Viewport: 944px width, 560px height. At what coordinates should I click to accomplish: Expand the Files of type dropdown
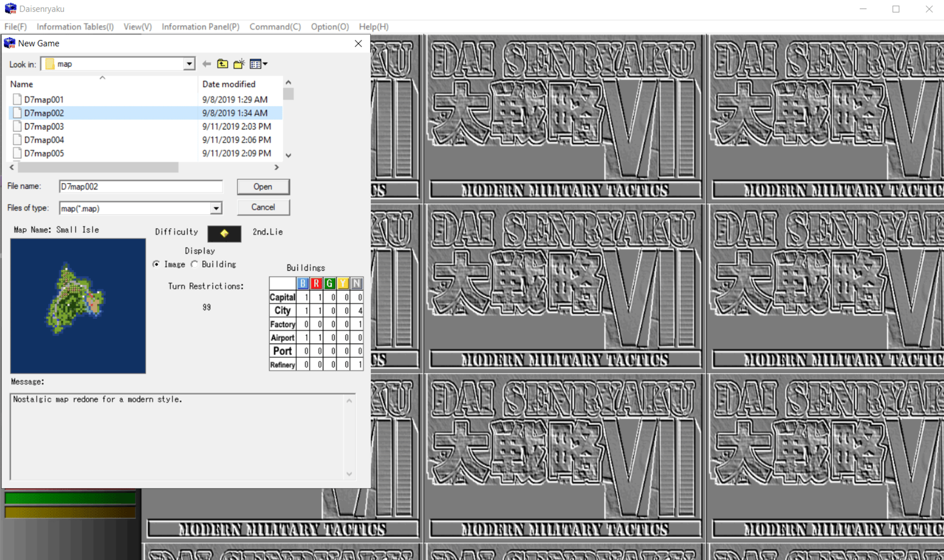click(x=216, y=208)
